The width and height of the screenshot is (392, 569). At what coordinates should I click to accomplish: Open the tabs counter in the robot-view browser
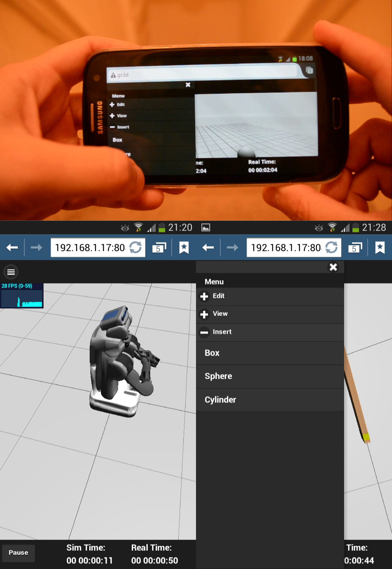point(159,248)
